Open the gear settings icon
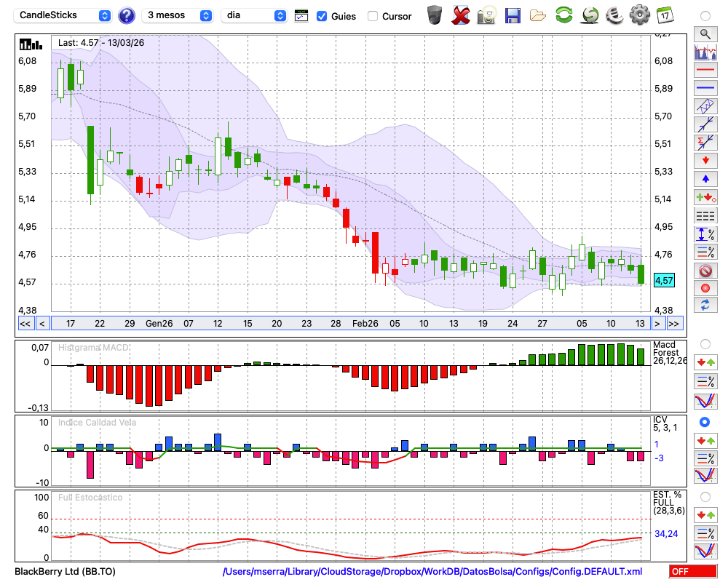 click(x=639, y=15)
